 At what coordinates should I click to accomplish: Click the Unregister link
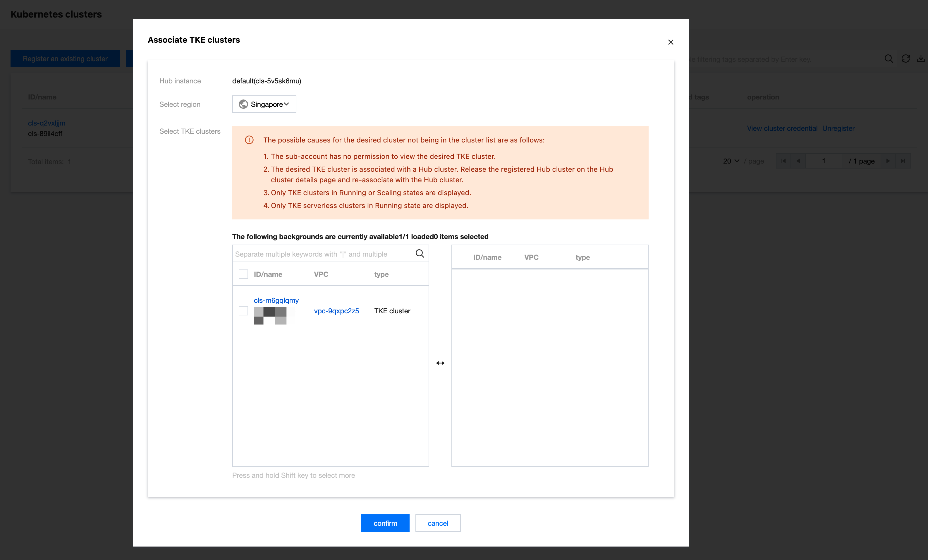(838, 128)
